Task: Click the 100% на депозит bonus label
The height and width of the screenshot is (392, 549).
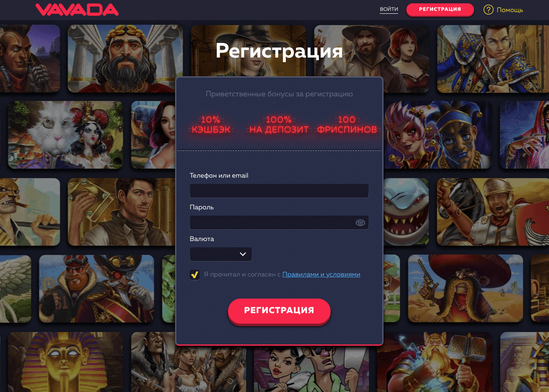Action: (x=279, y=125)
